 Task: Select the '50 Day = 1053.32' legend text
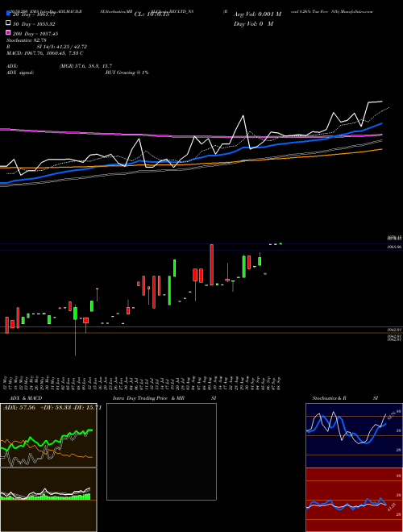(34, 24)
